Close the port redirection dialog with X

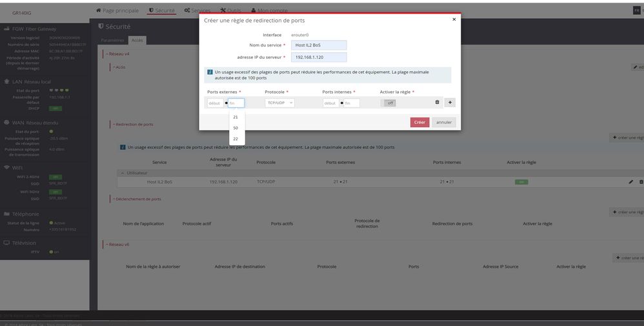point(454,19)
